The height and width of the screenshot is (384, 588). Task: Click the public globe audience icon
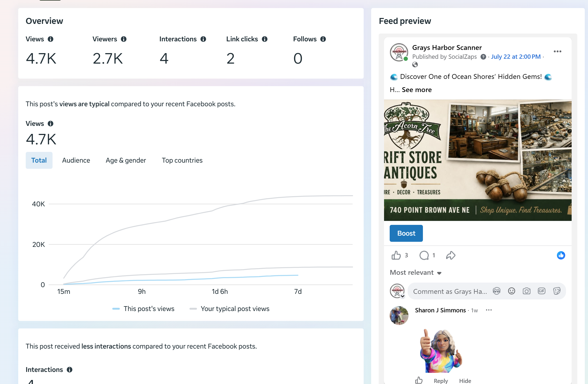[x=415, y=65]
